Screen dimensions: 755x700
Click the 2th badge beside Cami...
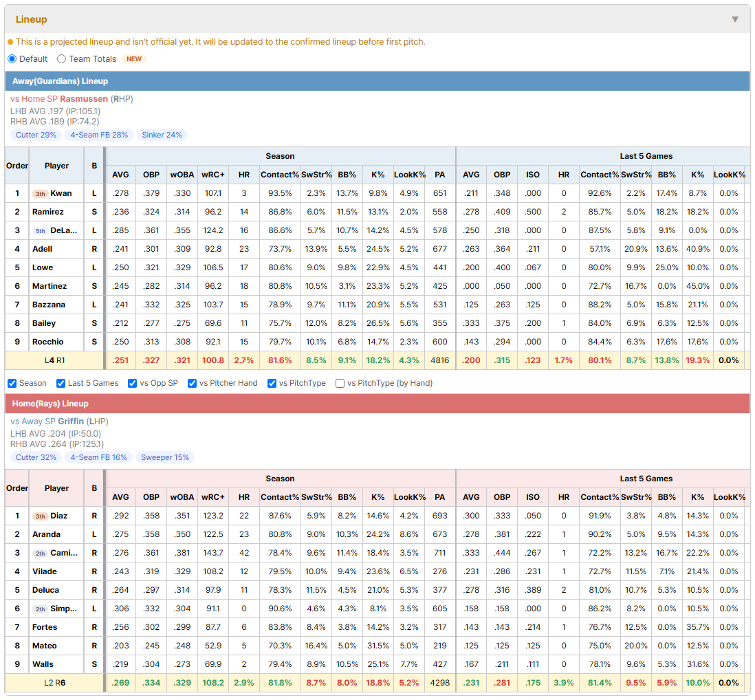[40, 553]
